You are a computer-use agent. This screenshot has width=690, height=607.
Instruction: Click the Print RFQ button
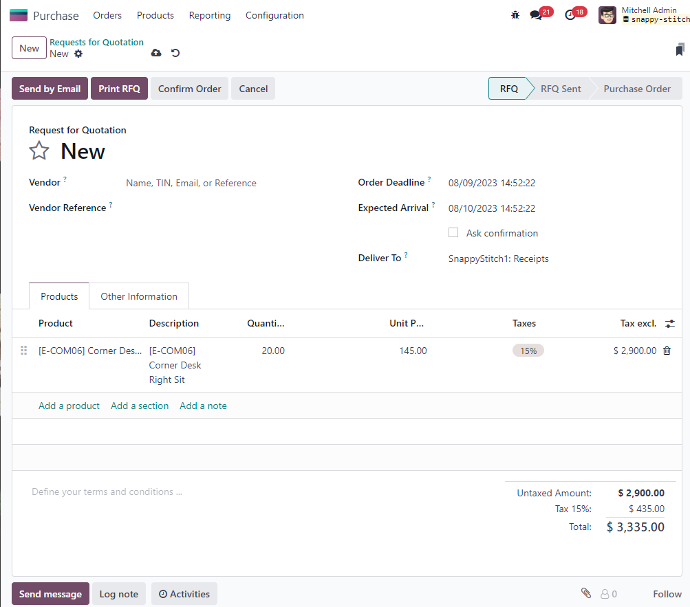point(119,88)
